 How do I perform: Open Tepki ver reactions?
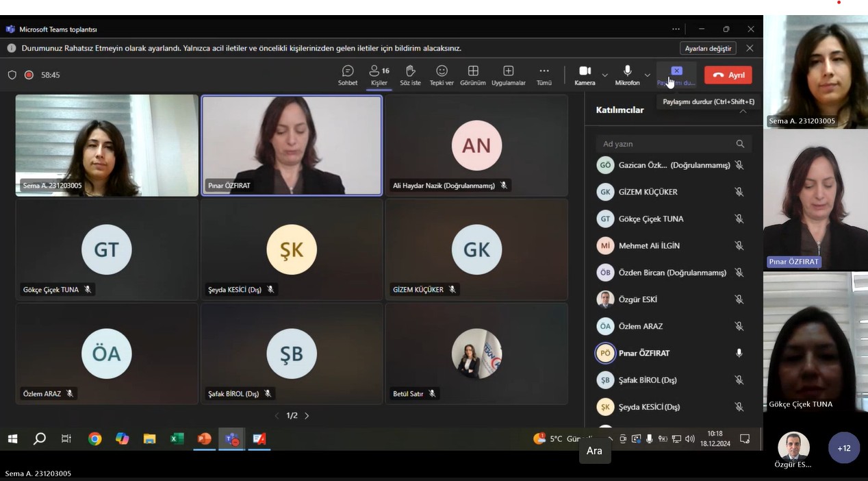coord(442,75)
